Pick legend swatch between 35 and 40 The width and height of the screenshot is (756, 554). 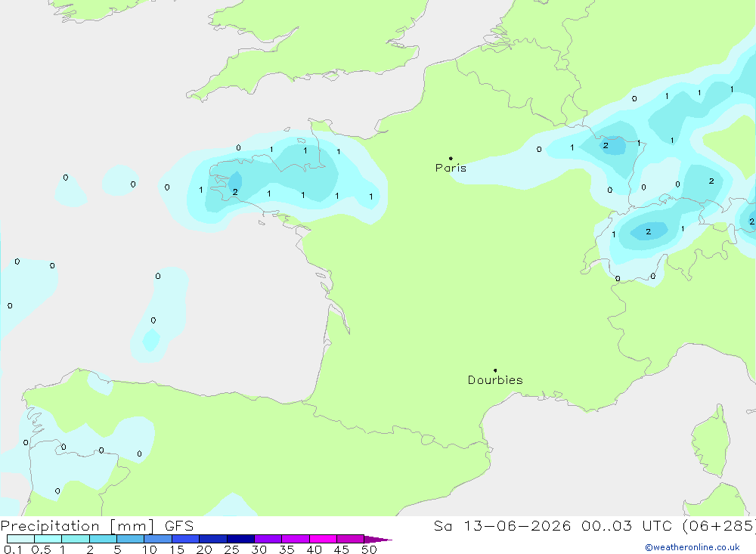coord(295,539)
